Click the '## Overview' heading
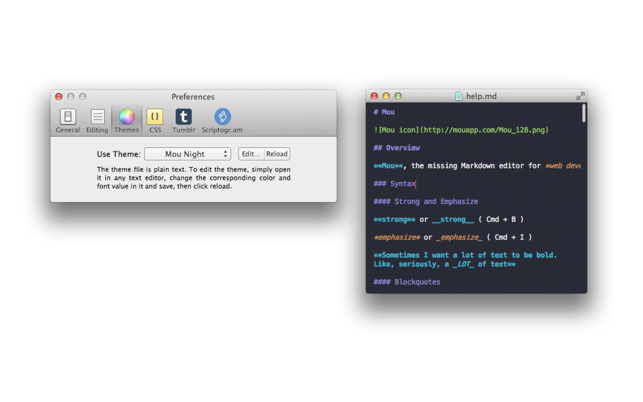The height and width of the screenshot is (402, 643). coord(397,148)
